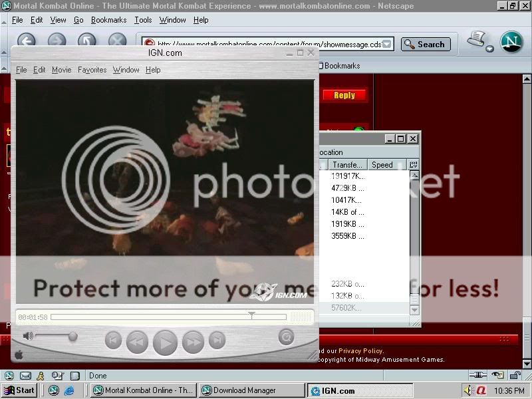The width and height of the screenshot is (532, 399).
Task: Open the URL address bar dropdown
Action: click(x=387, y=45)
